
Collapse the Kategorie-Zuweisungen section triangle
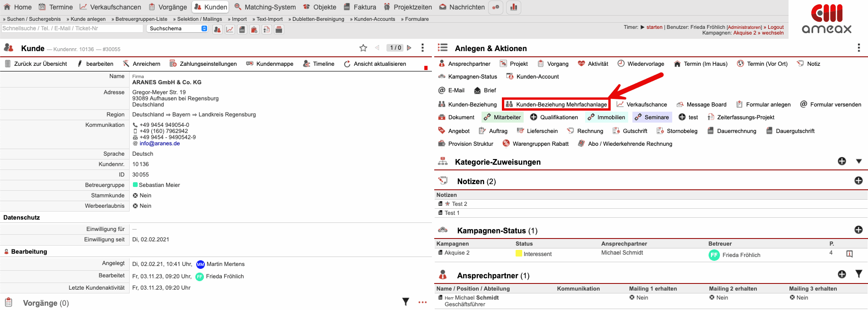click(859, 161)
